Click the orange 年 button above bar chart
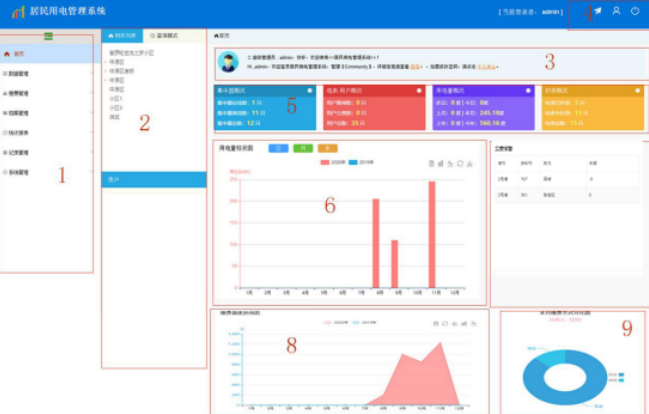This screenshot has width=649, height=414. click(328, 148)
